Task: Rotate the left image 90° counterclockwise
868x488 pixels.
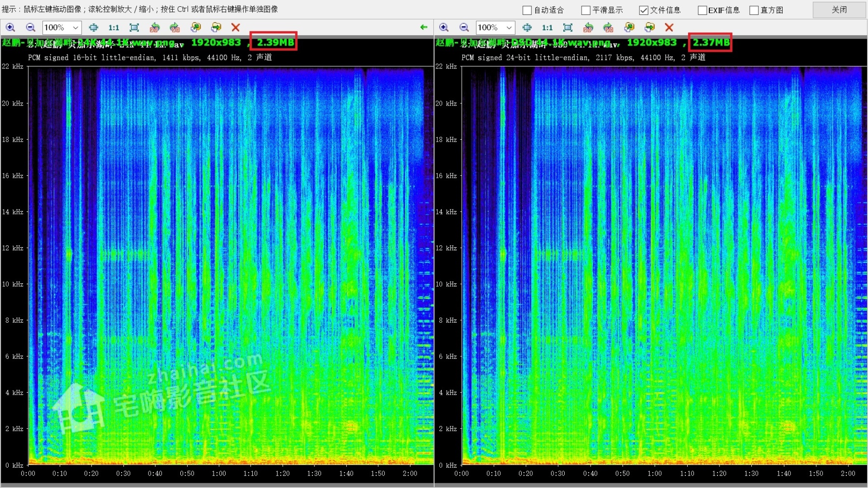Action: tap(155, 27)
